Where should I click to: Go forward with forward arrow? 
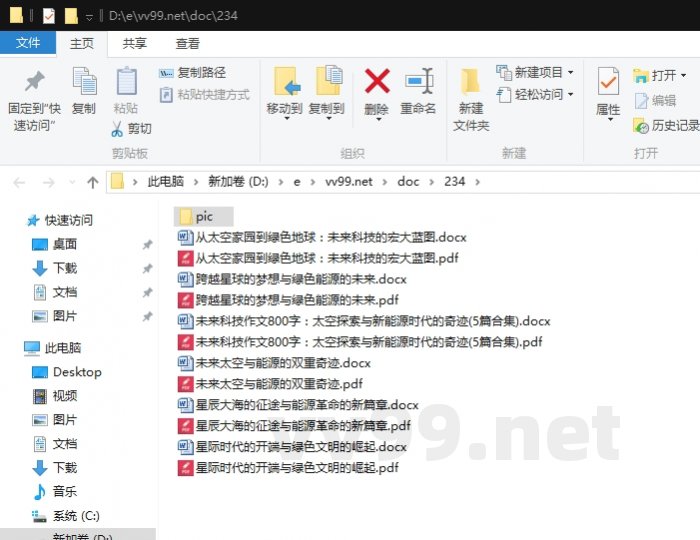point(48,183)
